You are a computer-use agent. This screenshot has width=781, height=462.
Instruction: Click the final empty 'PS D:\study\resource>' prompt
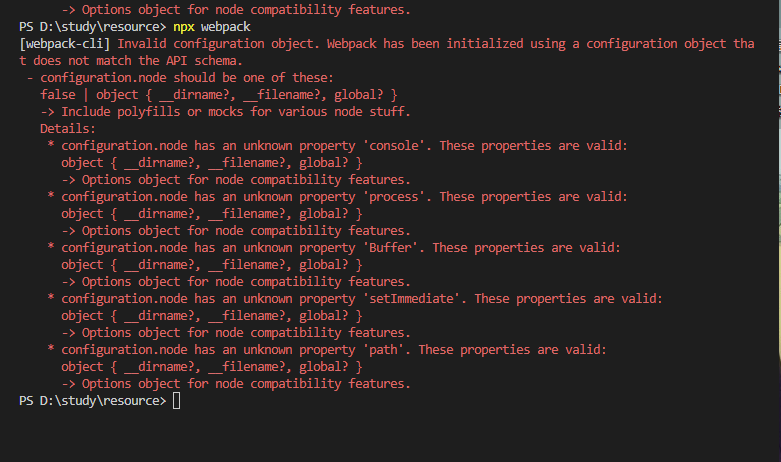coord(92,401)
